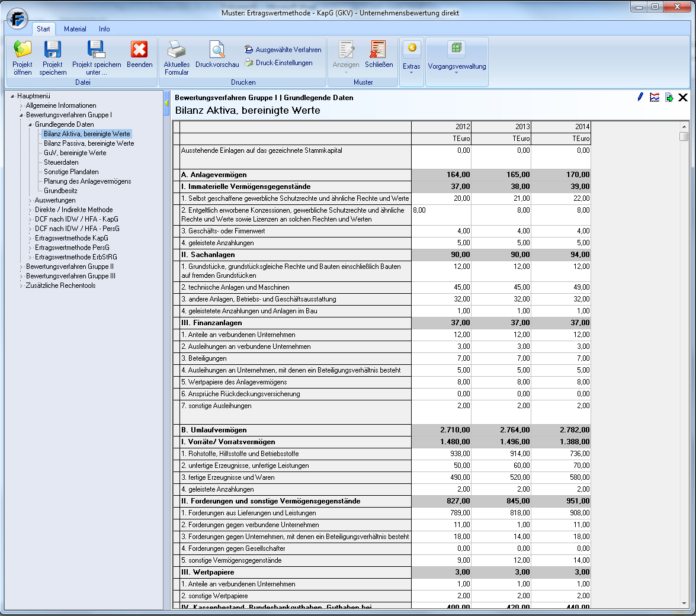Click the 2014 column header
Image resolution: width=696 pixels, height=616 pixels.
pos(560,127)
